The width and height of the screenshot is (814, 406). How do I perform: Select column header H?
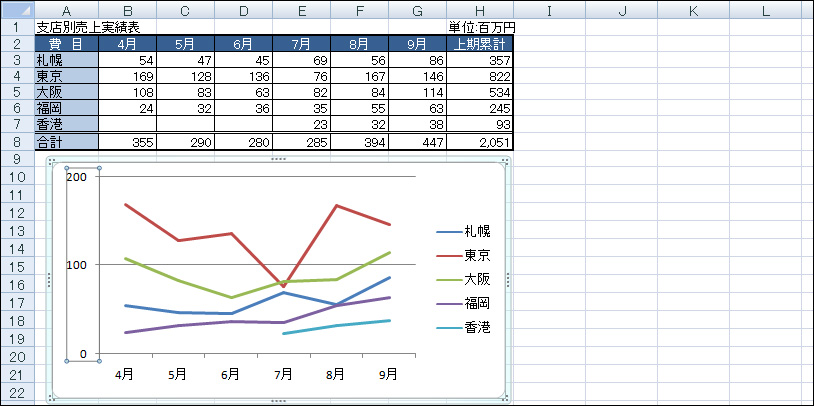[x=480, y=9]
